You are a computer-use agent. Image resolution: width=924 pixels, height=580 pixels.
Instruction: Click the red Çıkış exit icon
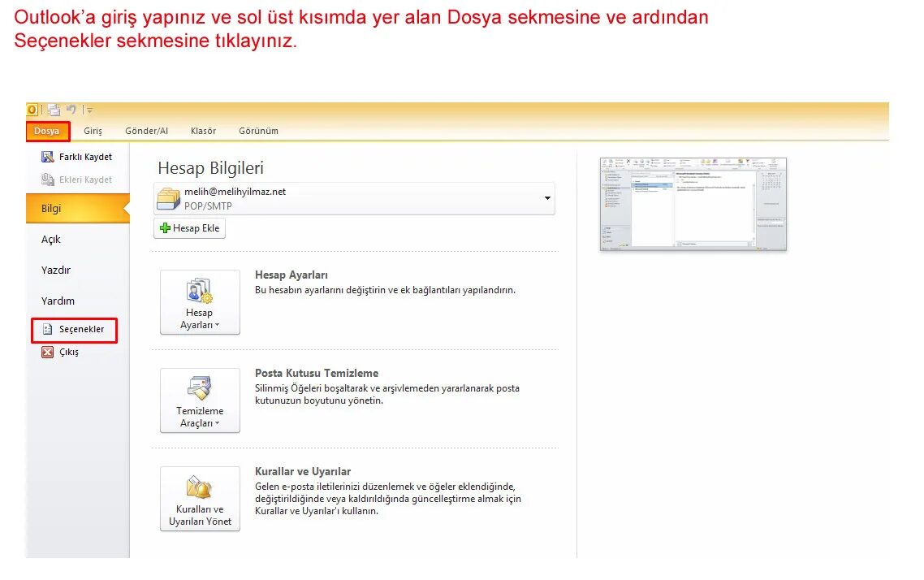tap(48, 352)
